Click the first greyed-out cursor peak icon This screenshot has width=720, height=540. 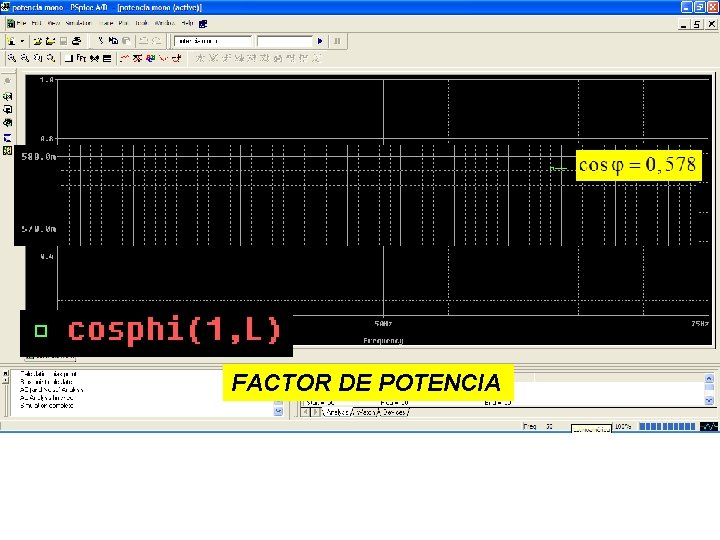click(200, 58)
